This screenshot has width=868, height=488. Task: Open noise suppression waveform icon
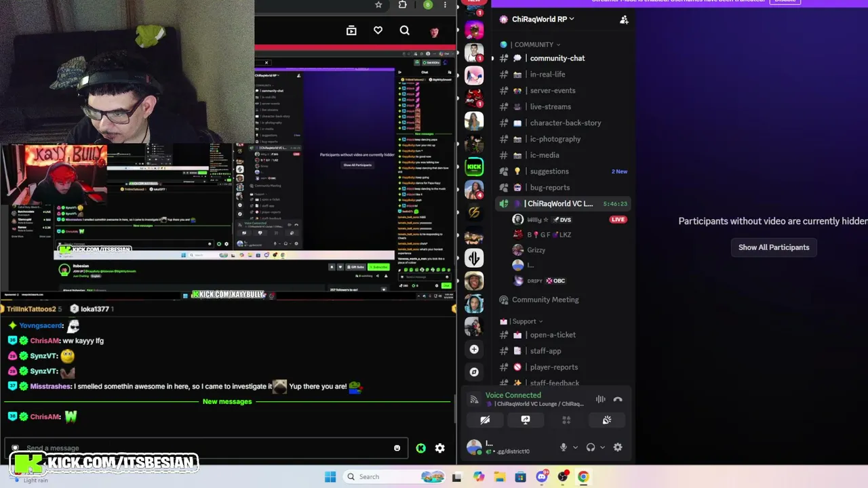[x=600, y=399]
